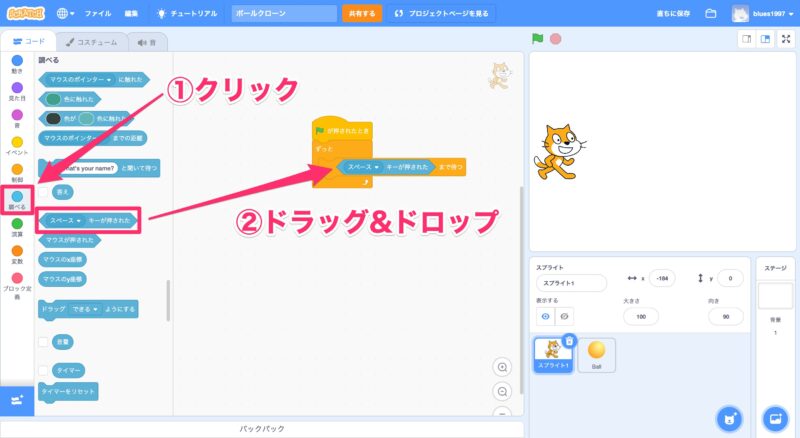Open the add extension button

[x=16, y=400]
